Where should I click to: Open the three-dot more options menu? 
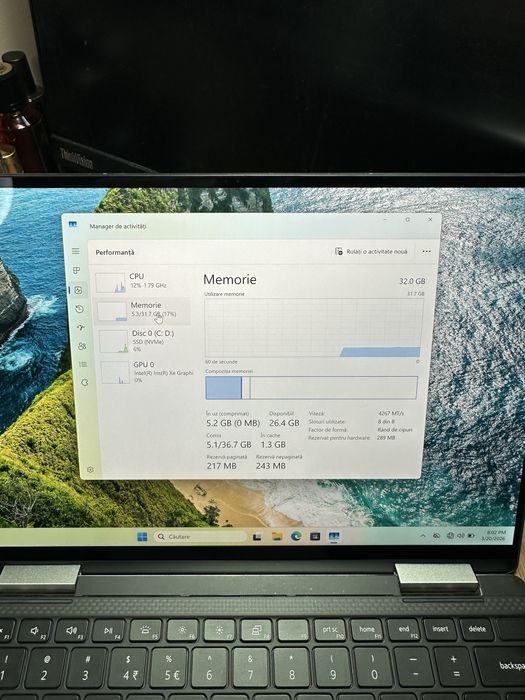tap(426, 251)
